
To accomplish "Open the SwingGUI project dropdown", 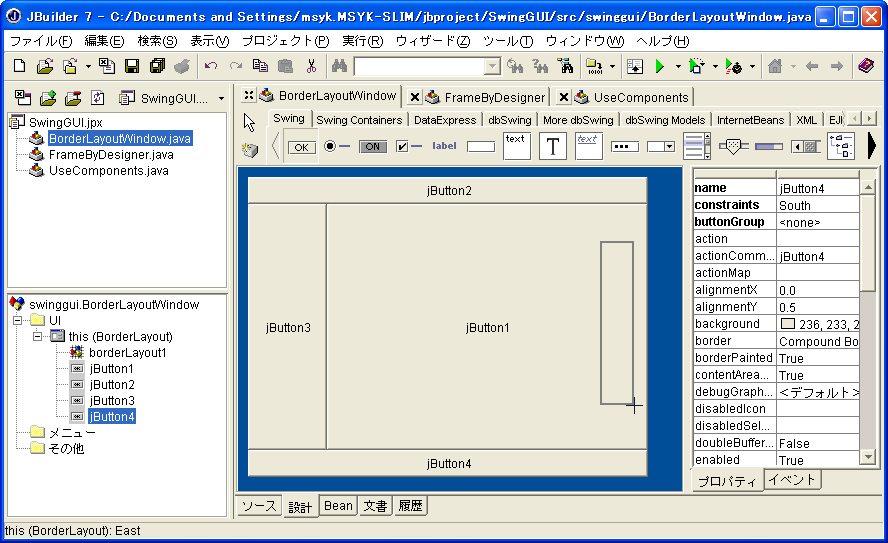I will (x=172, y=98).
